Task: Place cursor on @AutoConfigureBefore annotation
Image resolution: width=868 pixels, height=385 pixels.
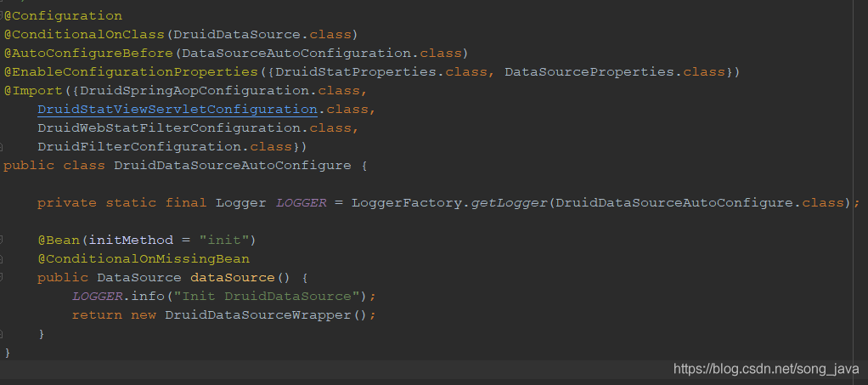Action: point(88,54)
